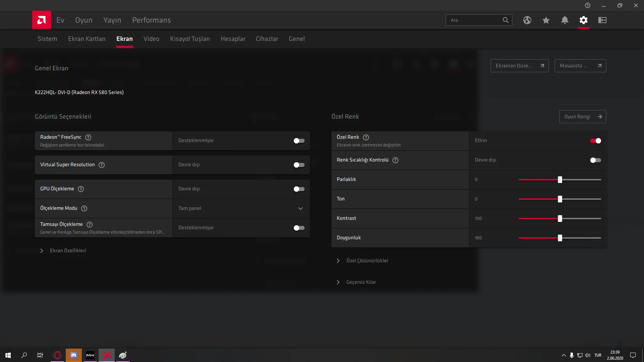Screen dimensions: 644x362
Task: Disable the Özel Renk toggle
Action: click(x=595, y=141)
